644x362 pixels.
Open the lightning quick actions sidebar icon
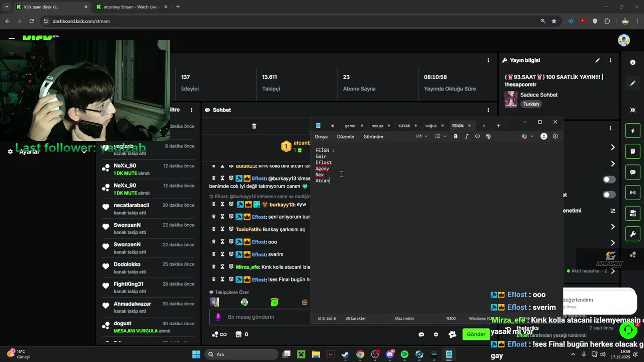tap(633, 131)
